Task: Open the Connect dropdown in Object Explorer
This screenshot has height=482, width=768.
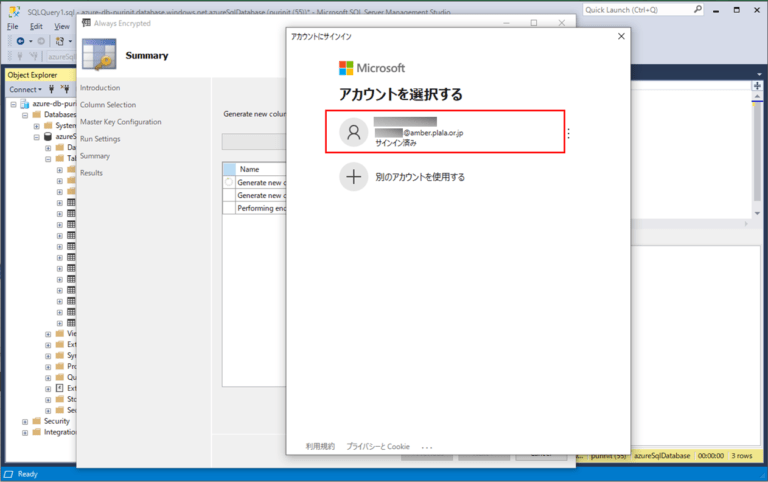Action: click(25, 90)
